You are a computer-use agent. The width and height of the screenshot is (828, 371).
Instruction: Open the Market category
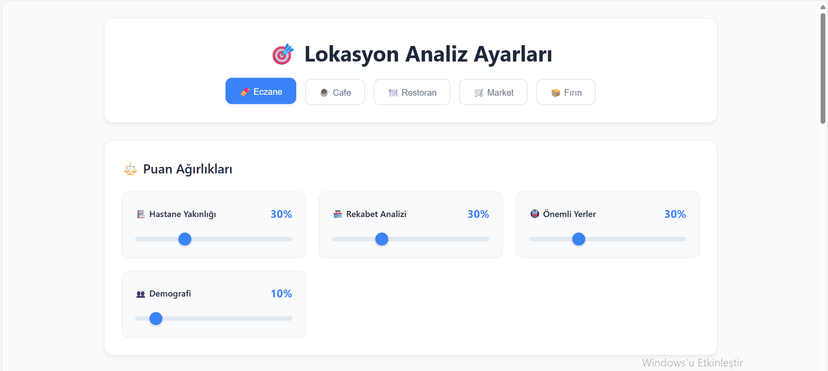tap(493, 92)
